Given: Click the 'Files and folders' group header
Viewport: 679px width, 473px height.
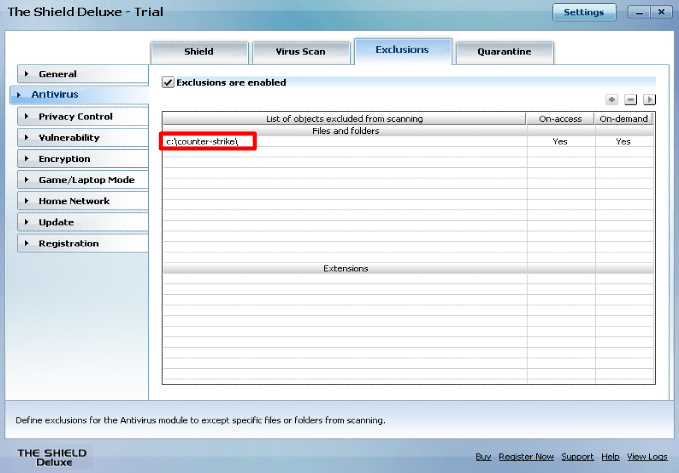Looking at the screenshot, I should tap(345, 131).
